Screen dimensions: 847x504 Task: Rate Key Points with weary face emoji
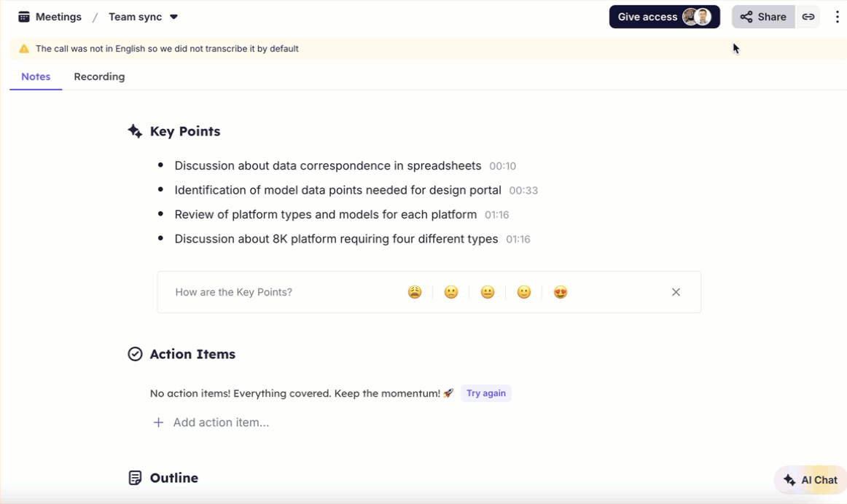point(414,292)
